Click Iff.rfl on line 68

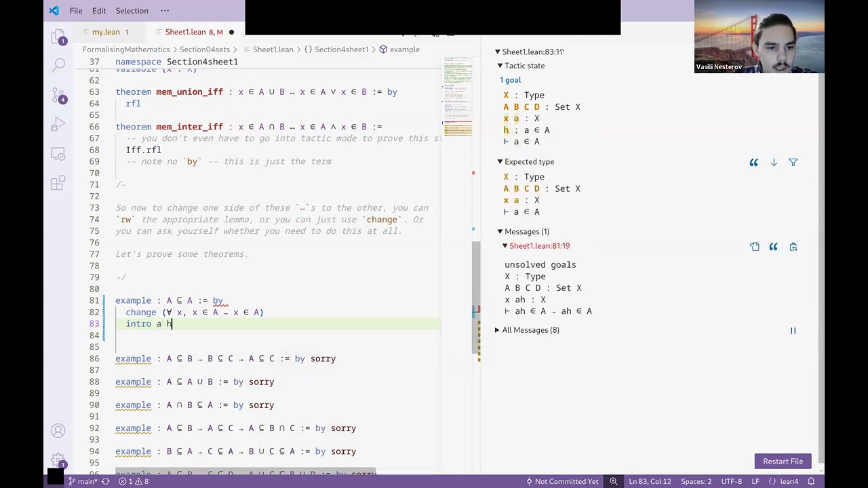(x=143, y=150)
